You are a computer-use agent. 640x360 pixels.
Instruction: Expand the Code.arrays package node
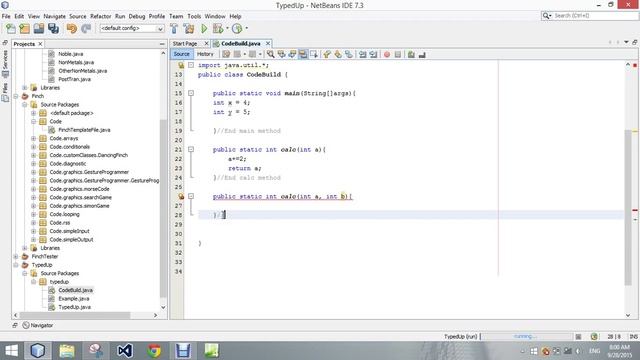(x=34, y=138)
